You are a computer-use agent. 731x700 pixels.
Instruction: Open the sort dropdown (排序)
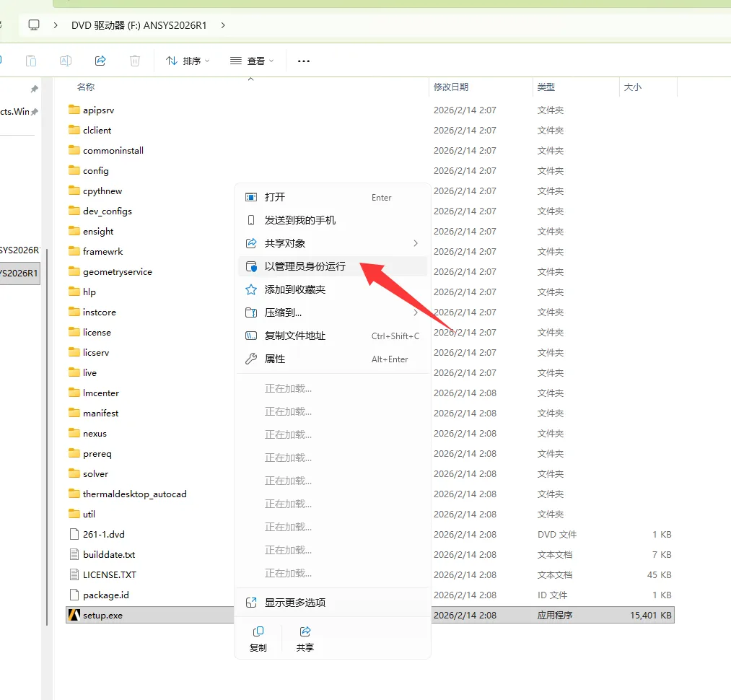coord(188,61)
